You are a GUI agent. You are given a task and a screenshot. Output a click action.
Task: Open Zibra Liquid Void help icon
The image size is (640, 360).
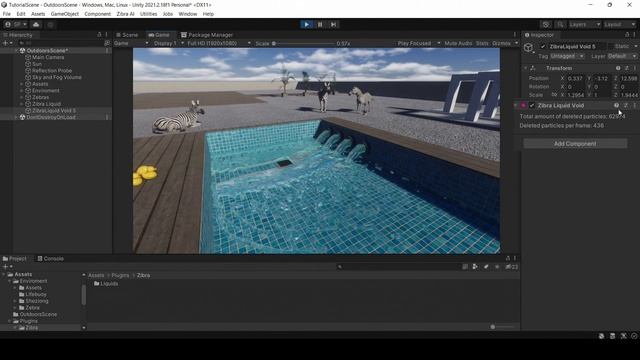click(x=616, y=105)
